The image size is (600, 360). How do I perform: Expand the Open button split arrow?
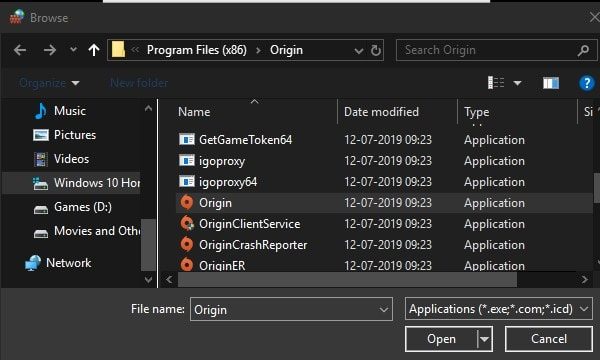(485, 339)
